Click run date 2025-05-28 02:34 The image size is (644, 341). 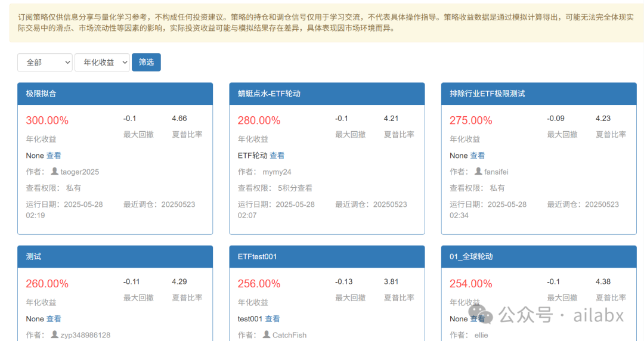tap(488, 209)
